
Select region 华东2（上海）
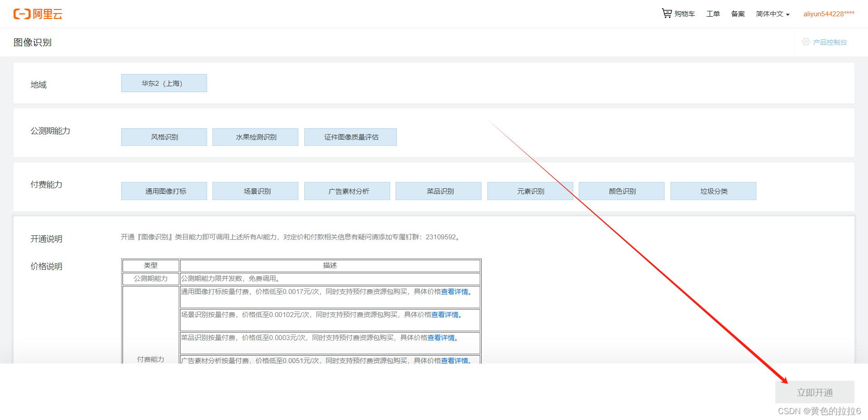164,83
